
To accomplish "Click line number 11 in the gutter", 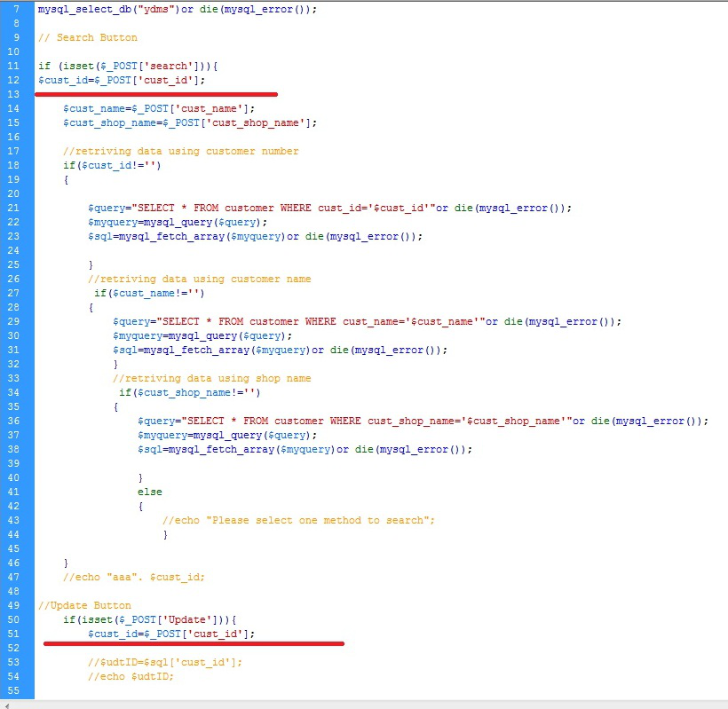I will pos(13,66).
